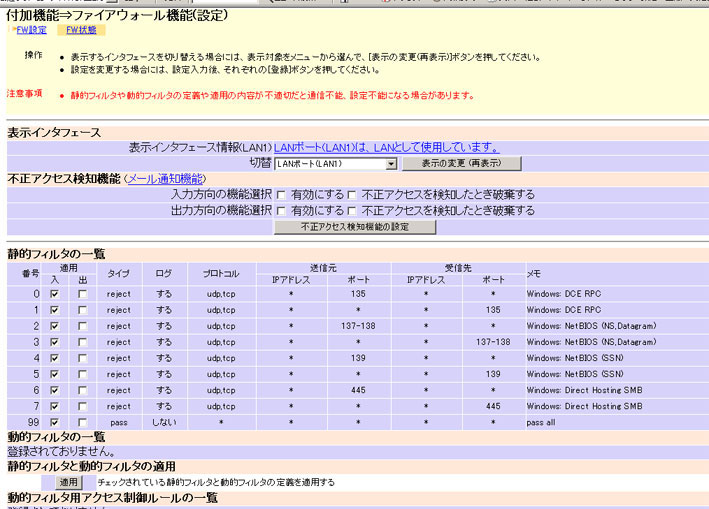Uncheck 入 checkbox for filter 99 pass all
Viewport: 709px width, 509px height.
coord(54,423)
